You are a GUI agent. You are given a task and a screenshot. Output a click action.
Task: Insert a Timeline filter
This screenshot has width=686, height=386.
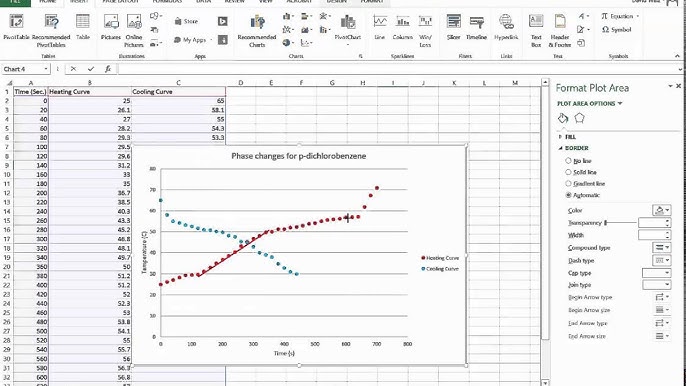tap(476, 27)
